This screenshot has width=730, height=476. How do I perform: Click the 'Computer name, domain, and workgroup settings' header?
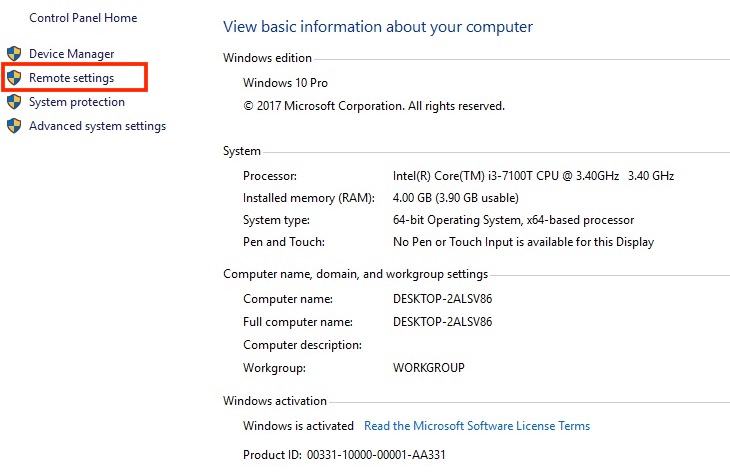pos(355,274)
